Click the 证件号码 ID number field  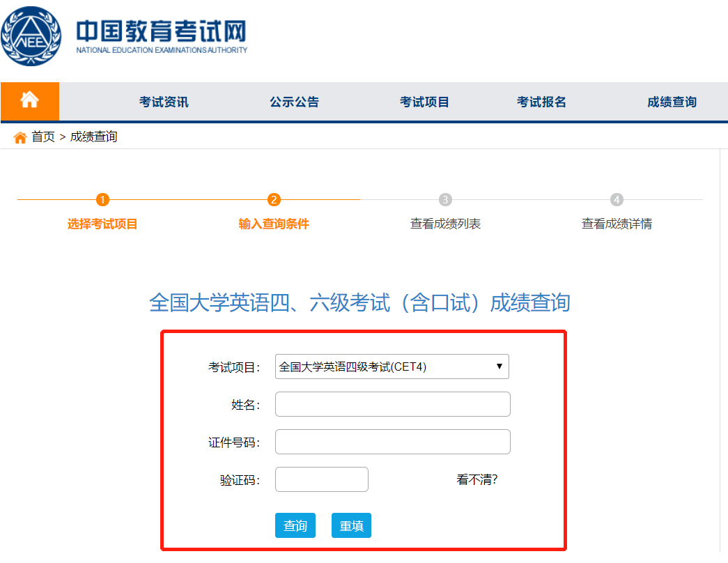pos(392,442)
